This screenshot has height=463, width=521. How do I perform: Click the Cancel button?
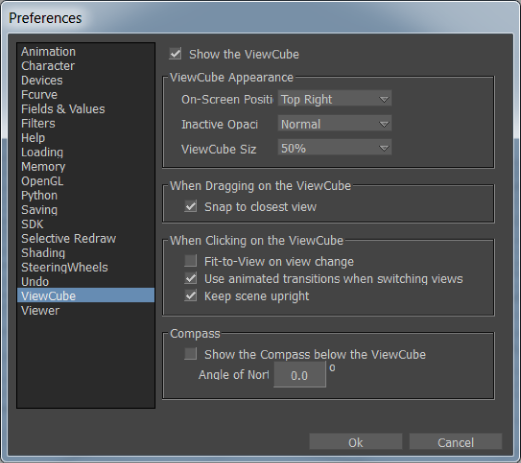(x=455, y=442)
